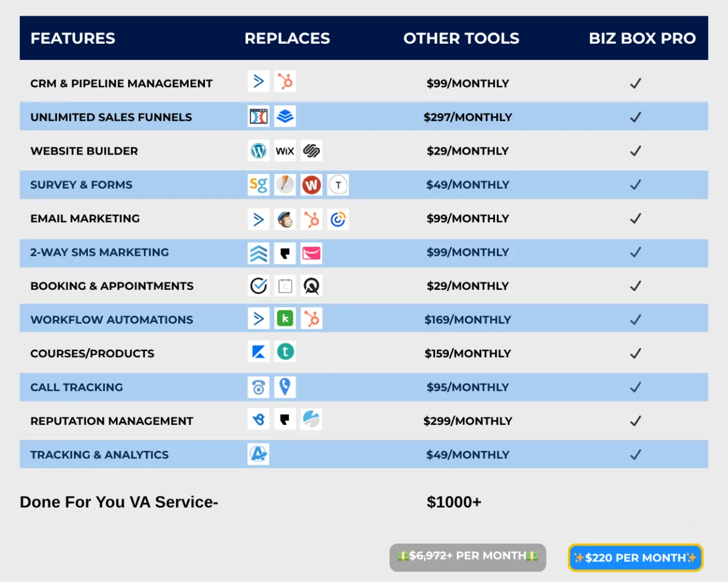The image size is (728, 582).
Task: Click the checkmark in Website Builder row
Action: tap(635, 151)
